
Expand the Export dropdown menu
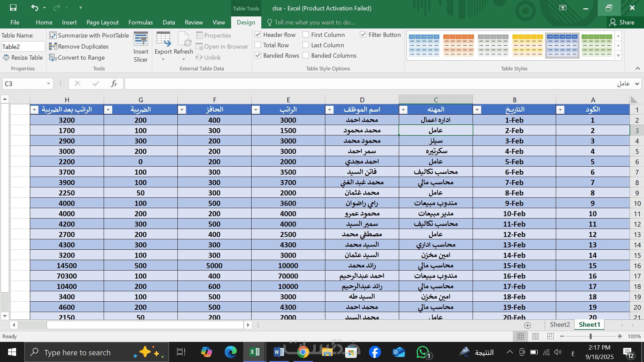coord(163,60)
